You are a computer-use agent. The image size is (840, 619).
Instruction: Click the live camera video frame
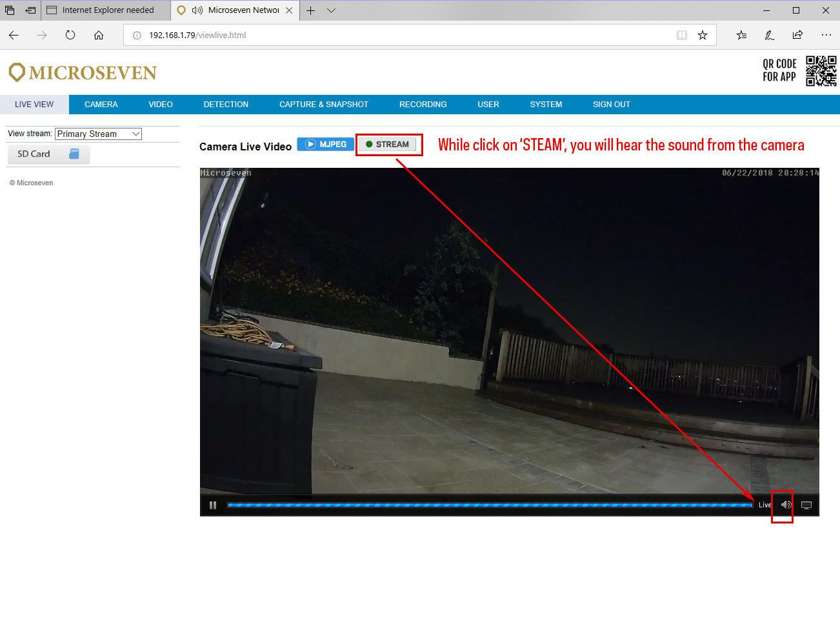click(x=510, y=331)
